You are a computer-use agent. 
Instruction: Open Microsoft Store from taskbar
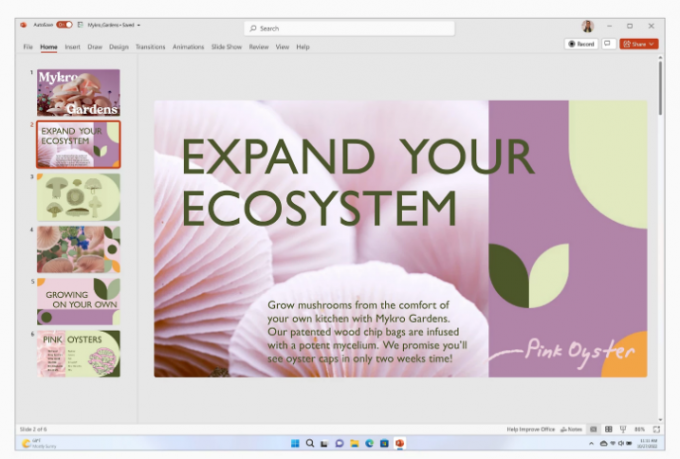click(x=384, y=443)
